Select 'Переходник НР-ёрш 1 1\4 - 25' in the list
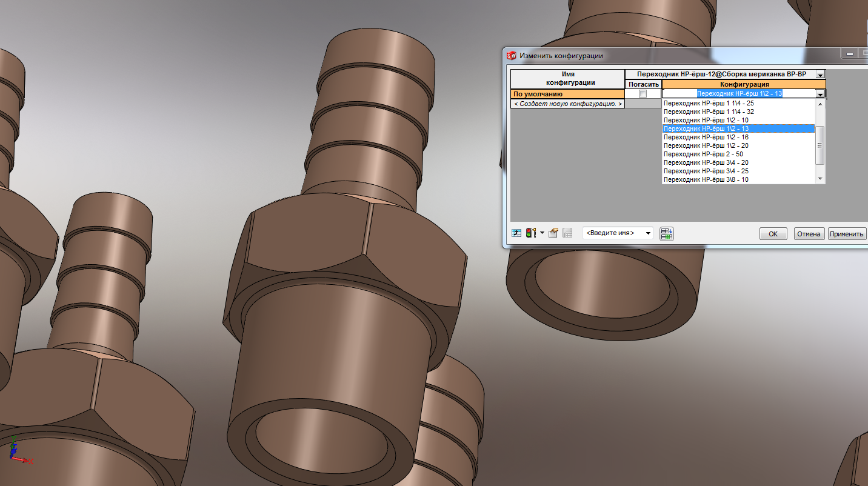 pyautogui.click(x=738, y=103)
